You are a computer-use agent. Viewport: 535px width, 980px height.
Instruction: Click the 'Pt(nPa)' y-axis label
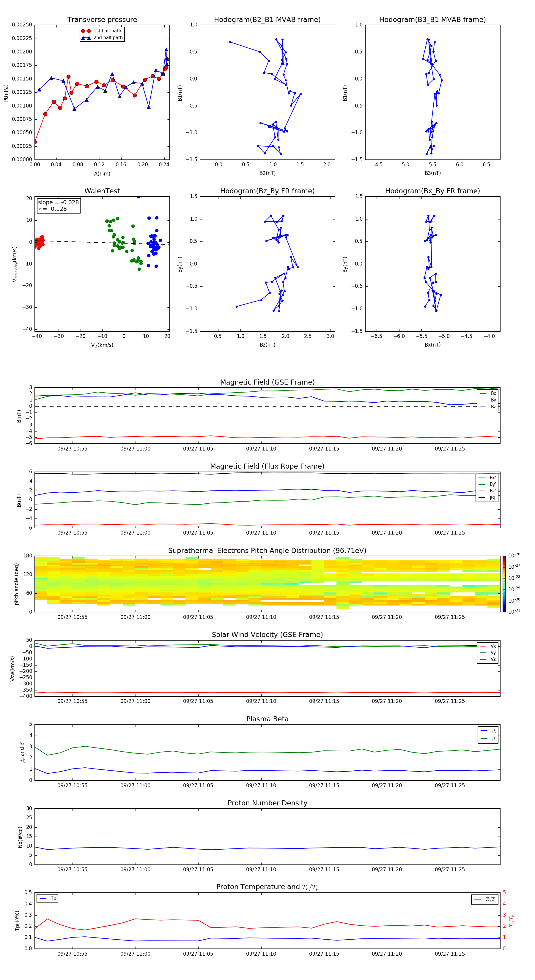click(x=6, y=92)
